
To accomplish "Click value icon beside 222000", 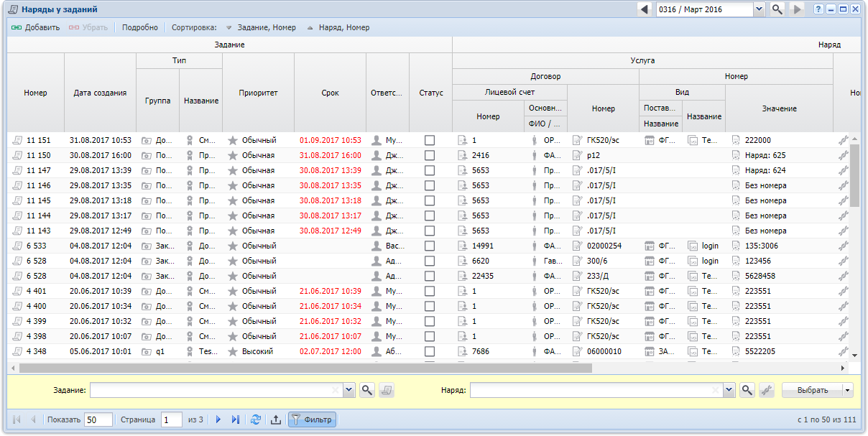I will click(736, 140).
